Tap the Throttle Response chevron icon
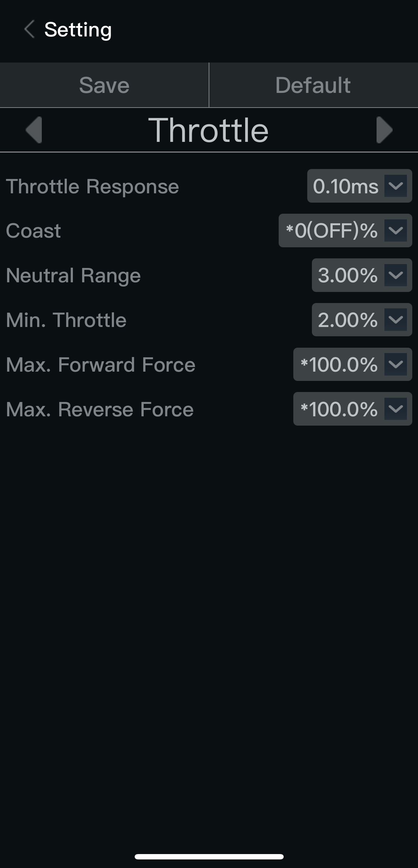This screenshot has width=418, height=868. tap(395, 186)
